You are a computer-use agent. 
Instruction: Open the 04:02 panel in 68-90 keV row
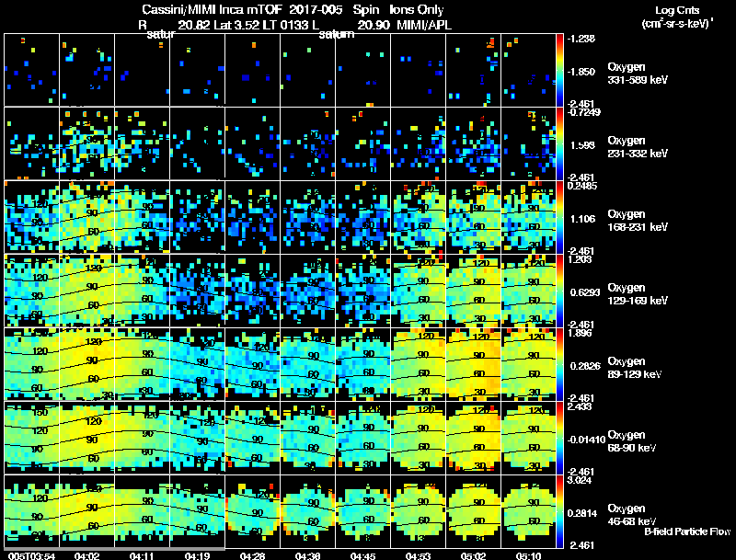click(x=86, y=438)
